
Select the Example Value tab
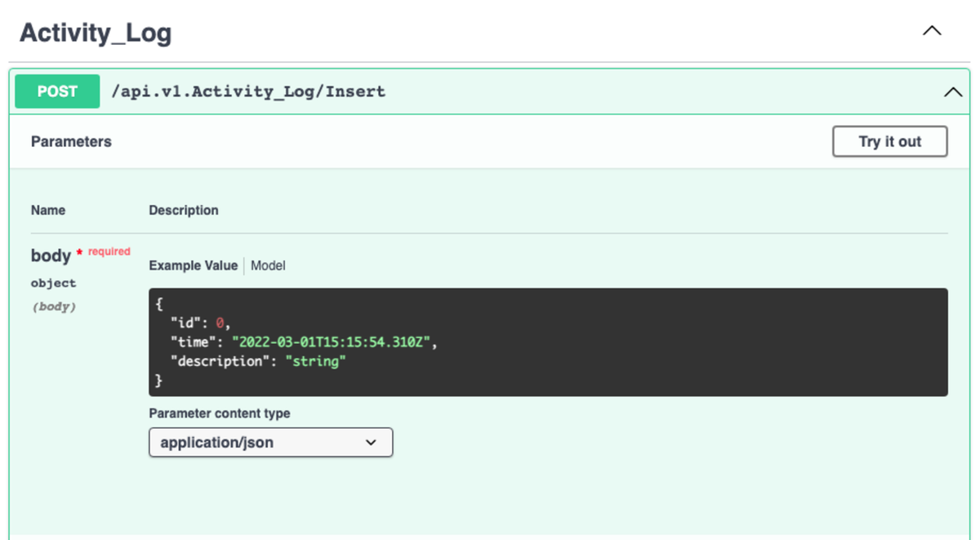[x=193, y=266]
